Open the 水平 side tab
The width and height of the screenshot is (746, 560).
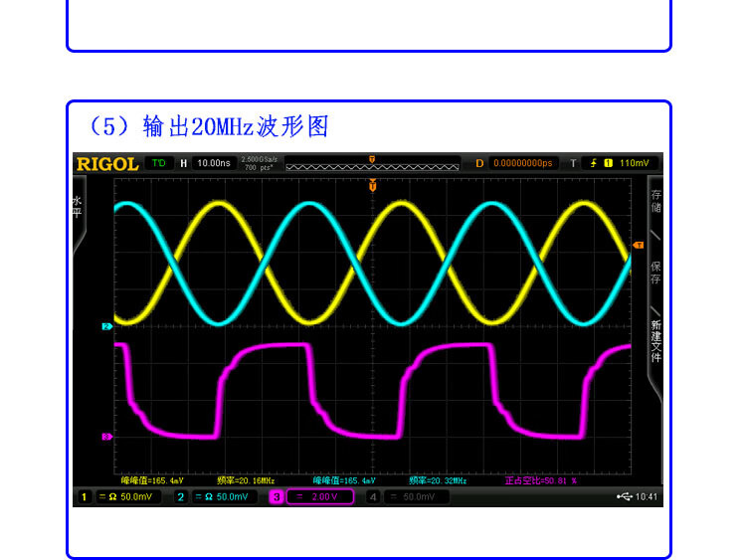point(77,207)
